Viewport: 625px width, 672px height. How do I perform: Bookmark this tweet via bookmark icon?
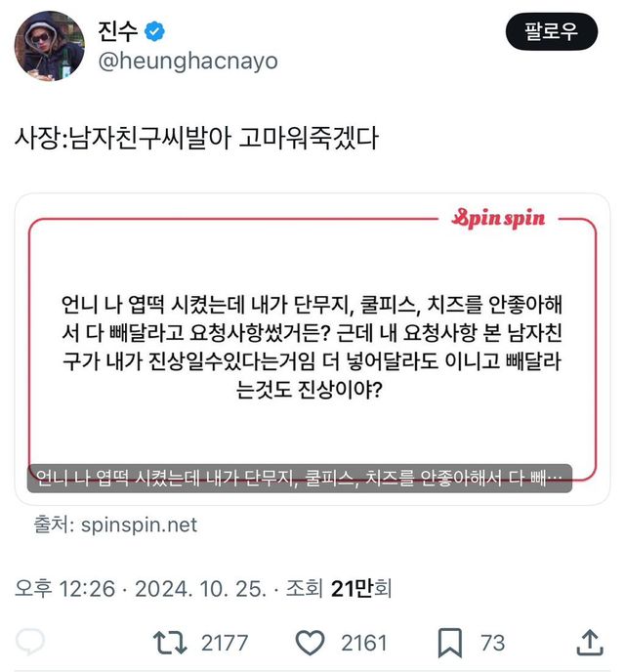[450, 643]
